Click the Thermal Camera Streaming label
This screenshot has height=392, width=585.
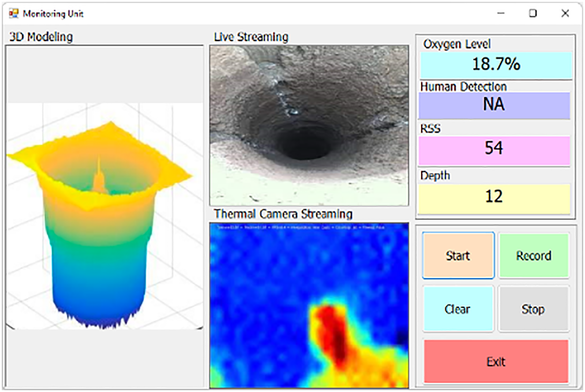click(x=283, y=214)
